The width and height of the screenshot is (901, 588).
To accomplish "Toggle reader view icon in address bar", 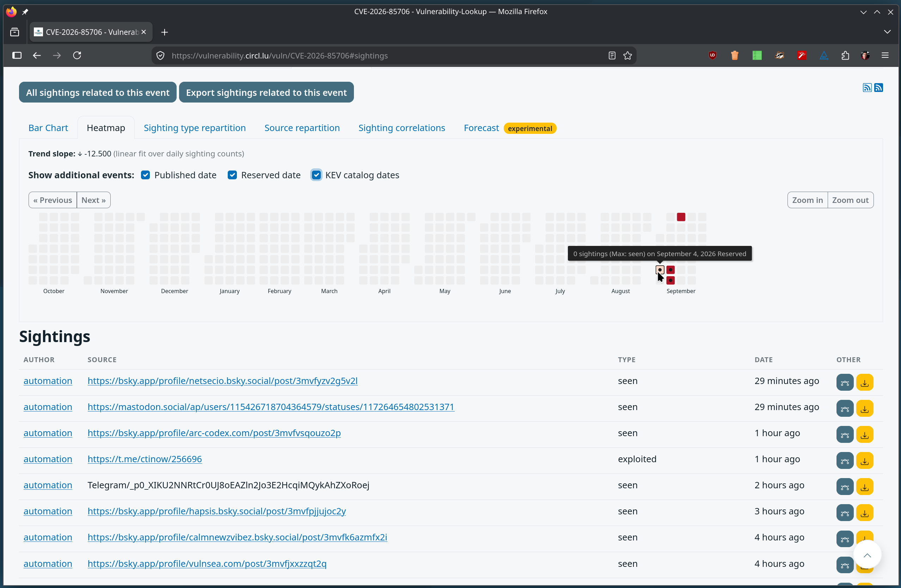I will pyautogui.click(x=612, y=56).
